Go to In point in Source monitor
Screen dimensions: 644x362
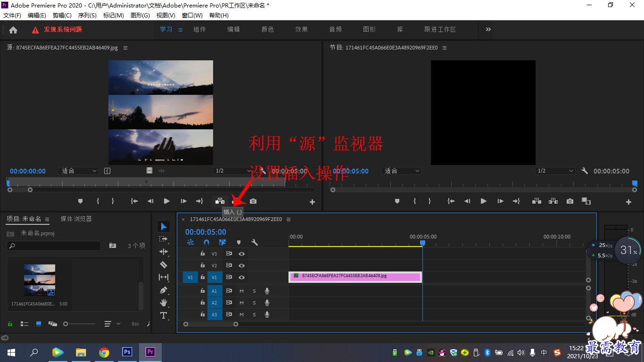[x=134, y=201]
